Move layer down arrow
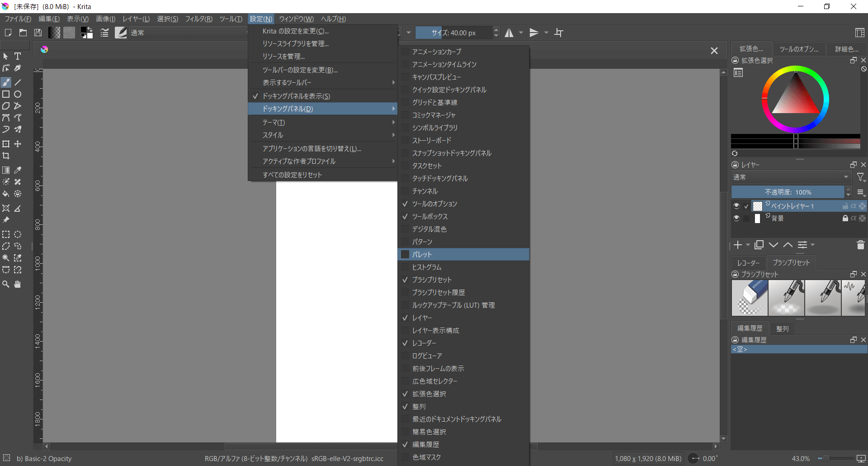Viewport: 868px width, 466px height. (x=774, y=245)
